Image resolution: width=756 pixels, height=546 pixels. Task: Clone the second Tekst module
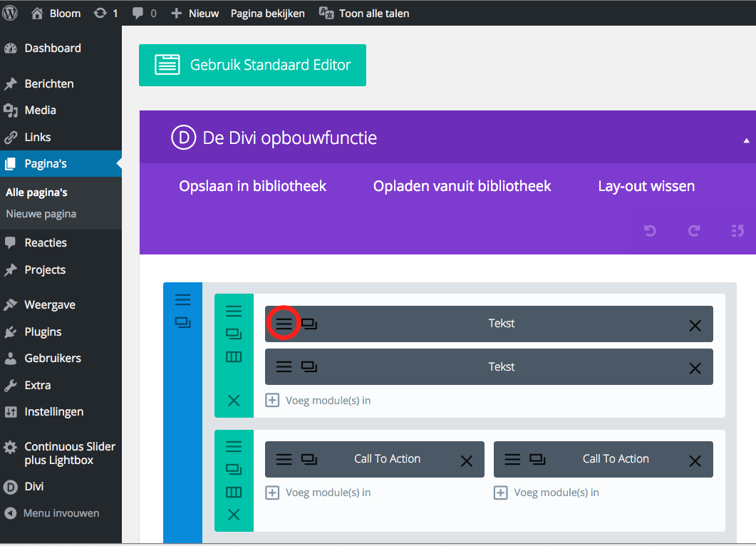309,367
